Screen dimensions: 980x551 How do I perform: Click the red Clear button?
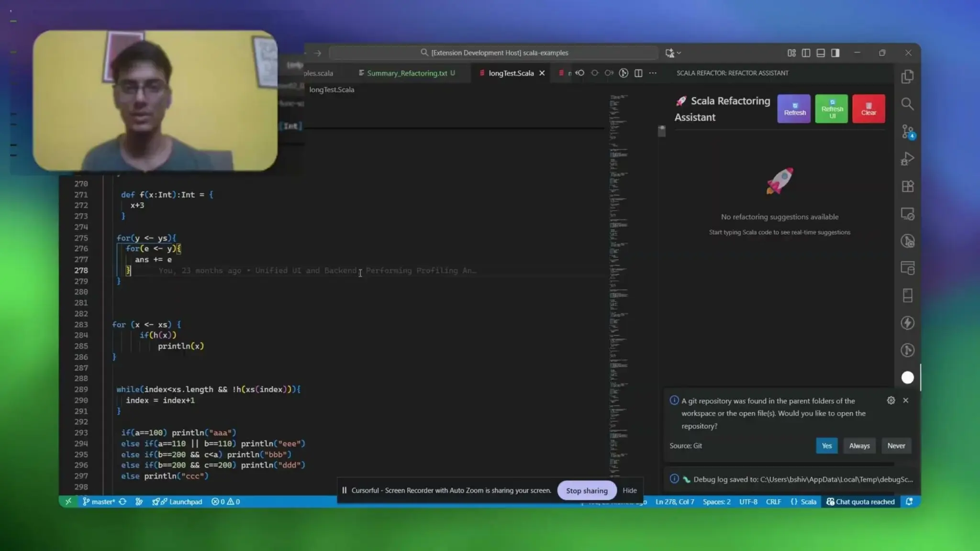868,109
